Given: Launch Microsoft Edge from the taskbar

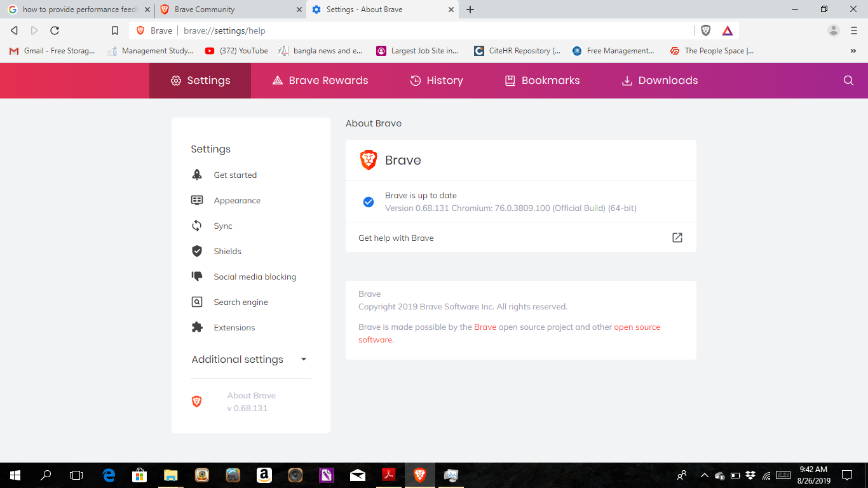Looking at the screenshot, I should tap(109, 475).
